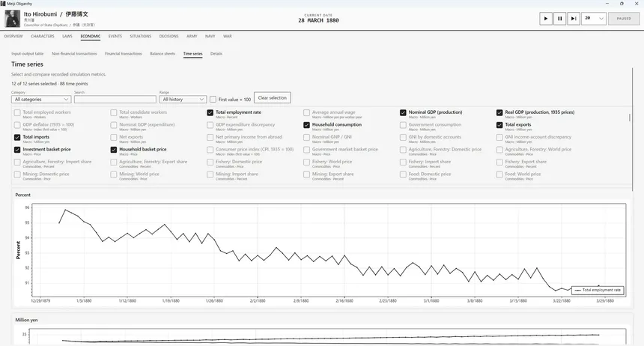Switch to the OVERVIEW tab
This screenshot has height=346, width=644.
tap(13, 36)
